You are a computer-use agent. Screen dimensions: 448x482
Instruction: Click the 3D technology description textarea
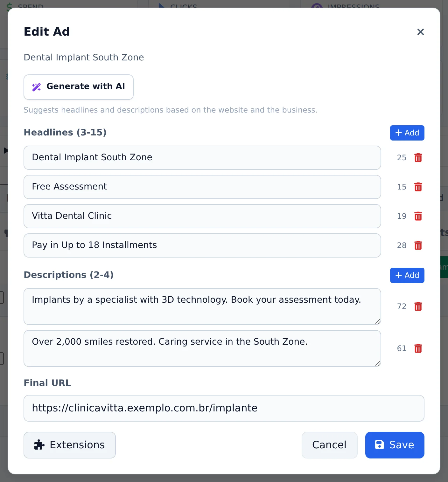(202, 306)
